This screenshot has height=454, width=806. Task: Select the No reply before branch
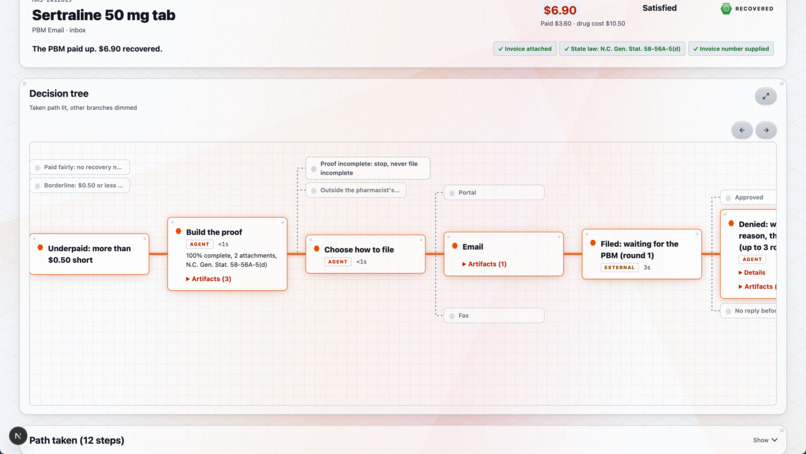pos(748,311)
